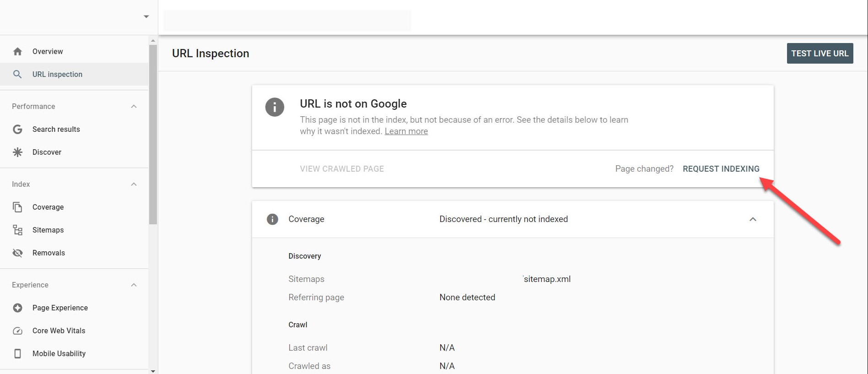Choose Sitemaps in the Index menu
868x374 pixels.
pyautogui.click(x=48, y=230)
